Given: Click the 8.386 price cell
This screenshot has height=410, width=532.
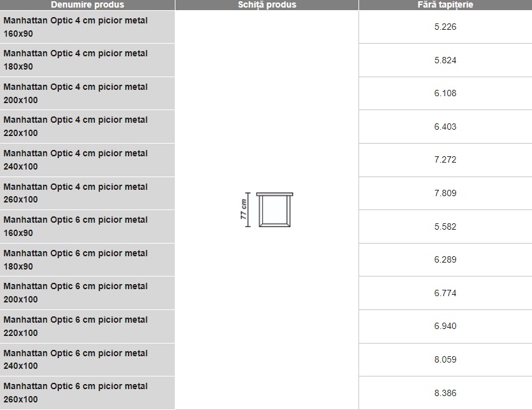Looking at the screenshot, I should 445,393.
